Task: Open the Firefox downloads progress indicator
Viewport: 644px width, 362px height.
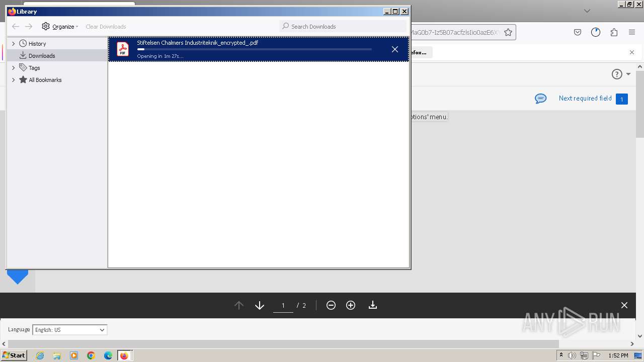Action: 596,32
